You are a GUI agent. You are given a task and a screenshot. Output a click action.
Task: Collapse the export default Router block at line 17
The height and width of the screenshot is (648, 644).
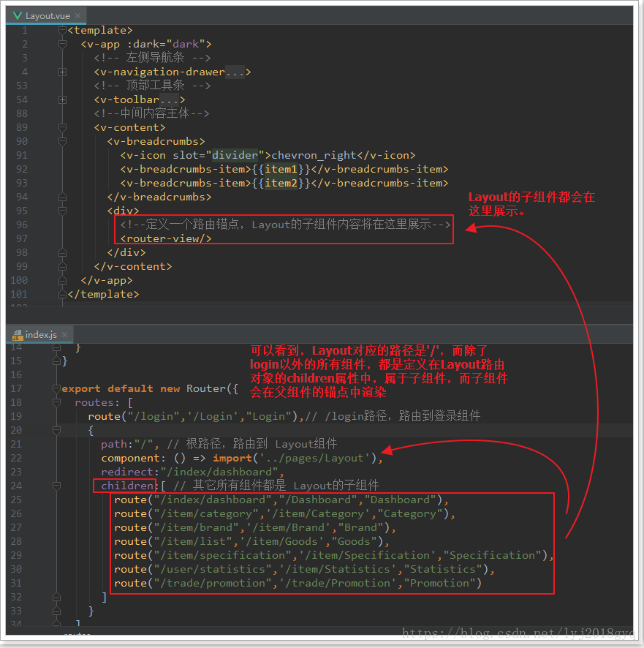click(x=56, y=388)
